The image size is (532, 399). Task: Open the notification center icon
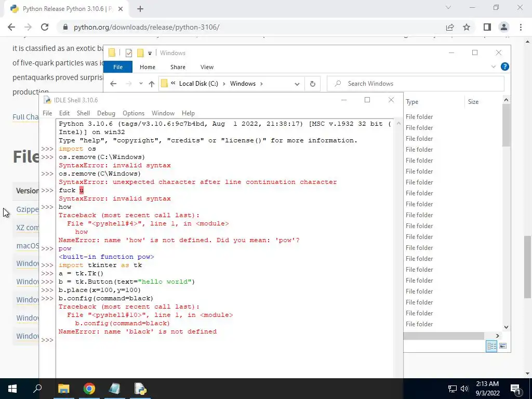[x=516, y=389]
